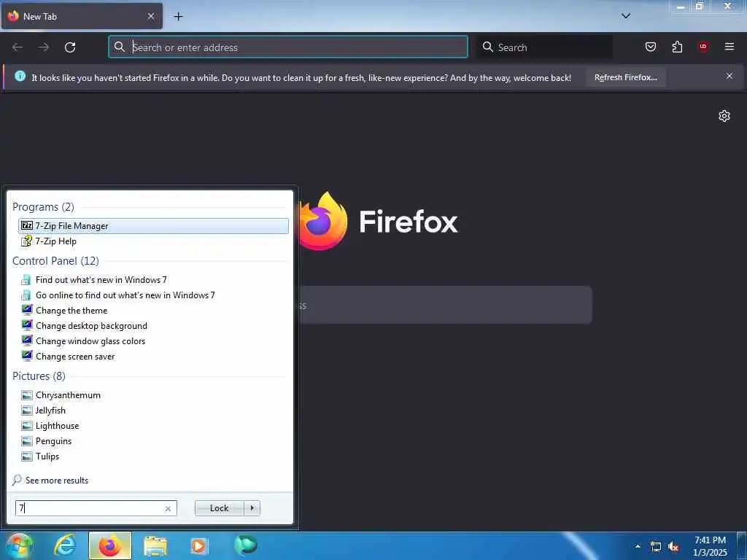Open the Extensions puzzle icon
Viewport: 747px width, 560px height.
click(x=677, y=47)
